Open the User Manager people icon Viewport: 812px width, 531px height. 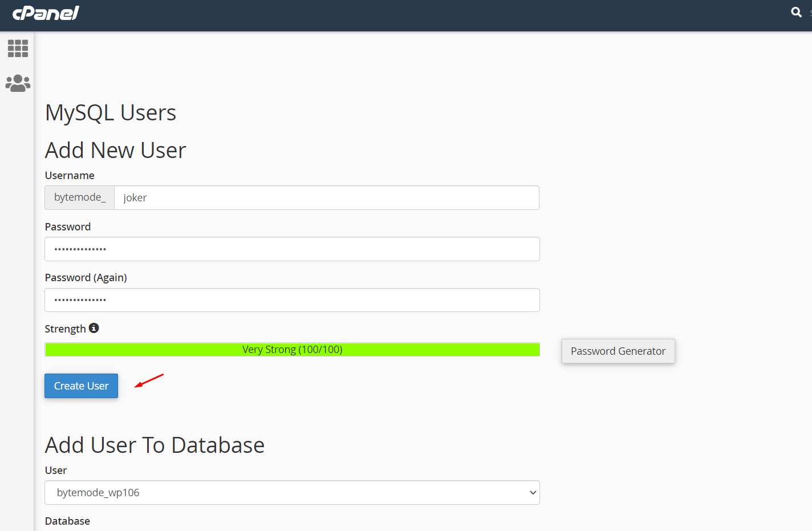click(18, 83)
